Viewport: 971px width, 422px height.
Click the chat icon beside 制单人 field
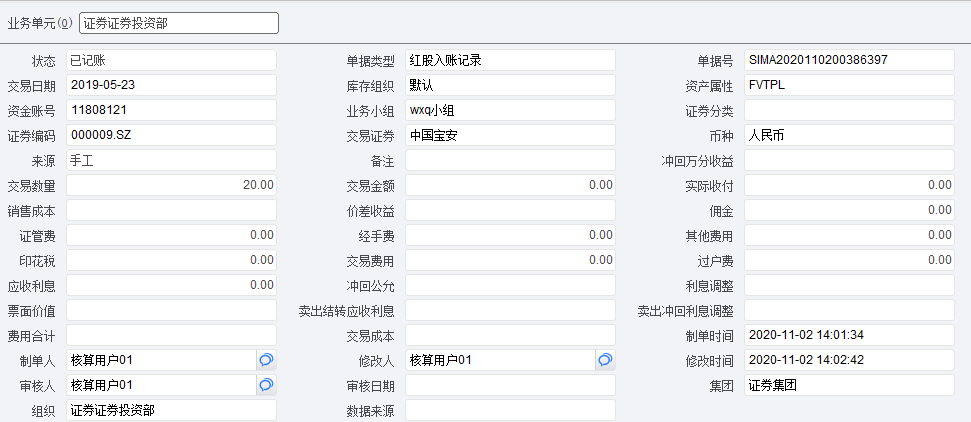pyautogui.click(x=266, y=360)
